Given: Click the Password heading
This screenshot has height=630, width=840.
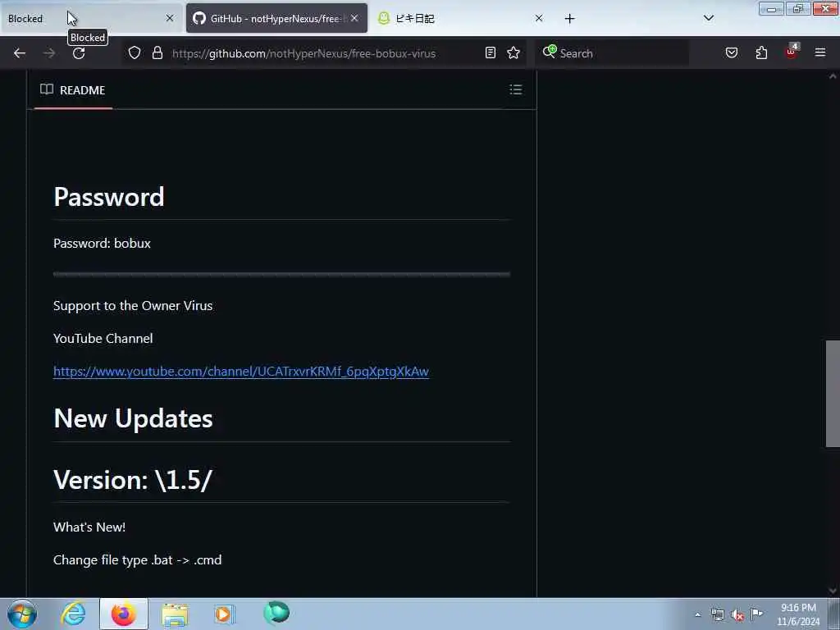Looking at the screenshot, I should pyautogui.click(x=109, y=197).
